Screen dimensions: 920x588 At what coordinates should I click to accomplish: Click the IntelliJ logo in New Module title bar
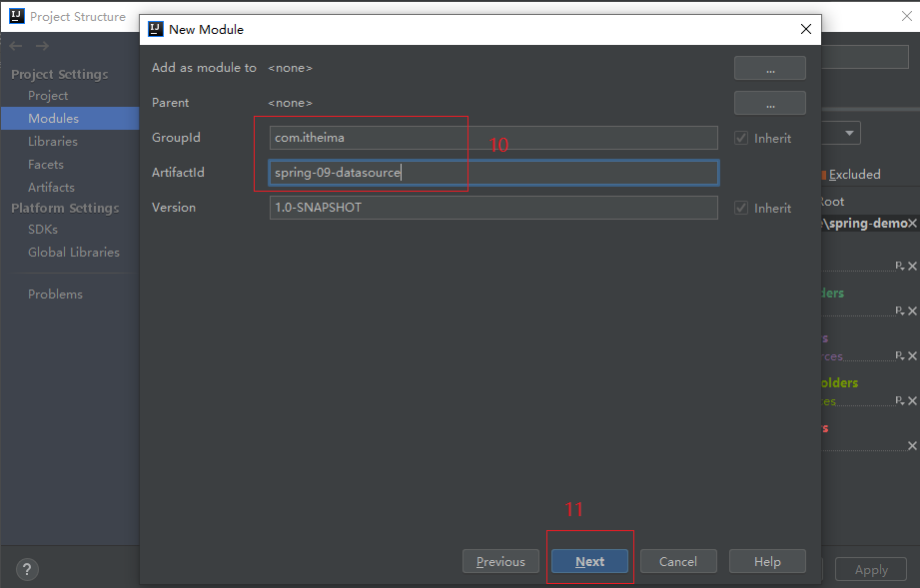pos(156,29)
